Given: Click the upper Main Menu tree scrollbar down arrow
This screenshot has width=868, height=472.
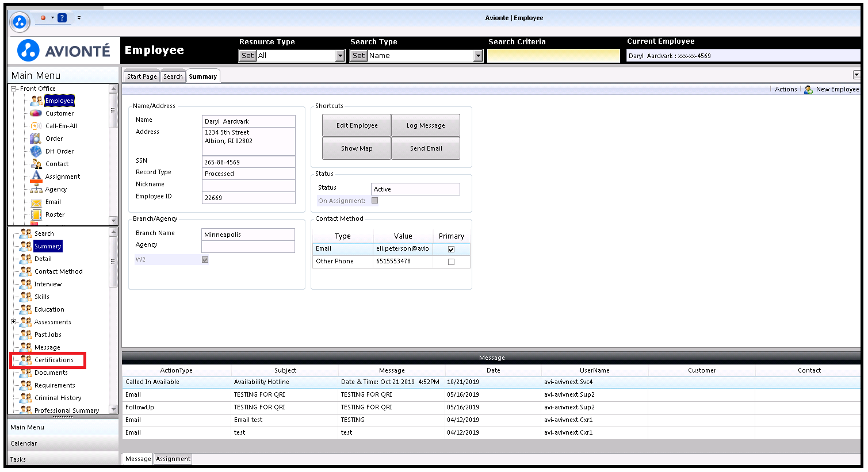Looking at the screenshot, I should [x=113, y=221].
